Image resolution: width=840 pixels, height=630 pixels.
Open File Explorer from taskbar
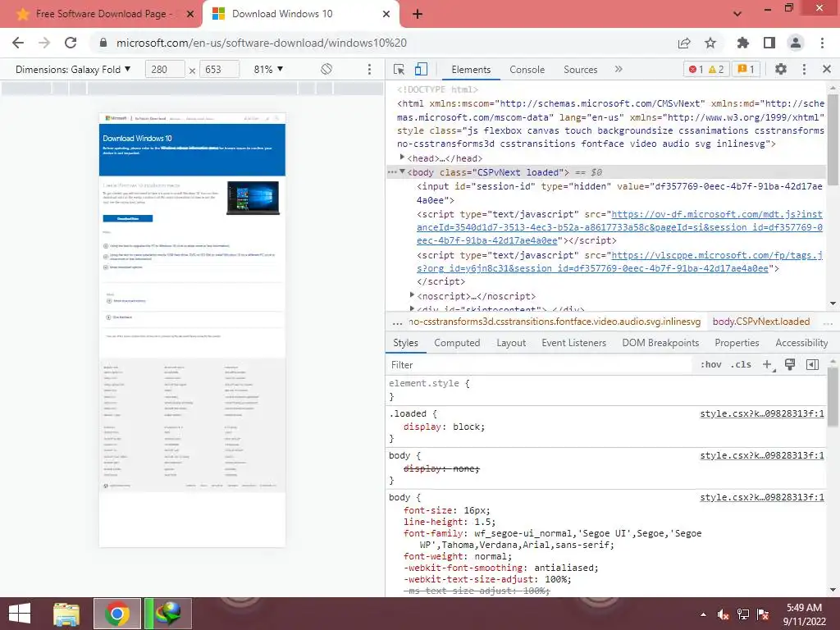coord(66,614)
